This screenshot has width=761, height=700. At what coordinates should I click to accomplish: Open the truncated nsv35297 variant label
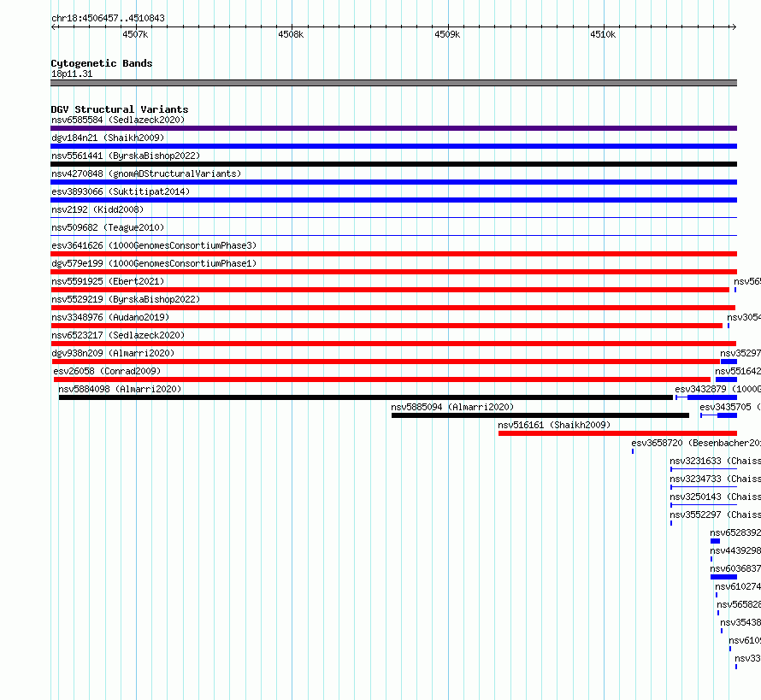point(740,353)
